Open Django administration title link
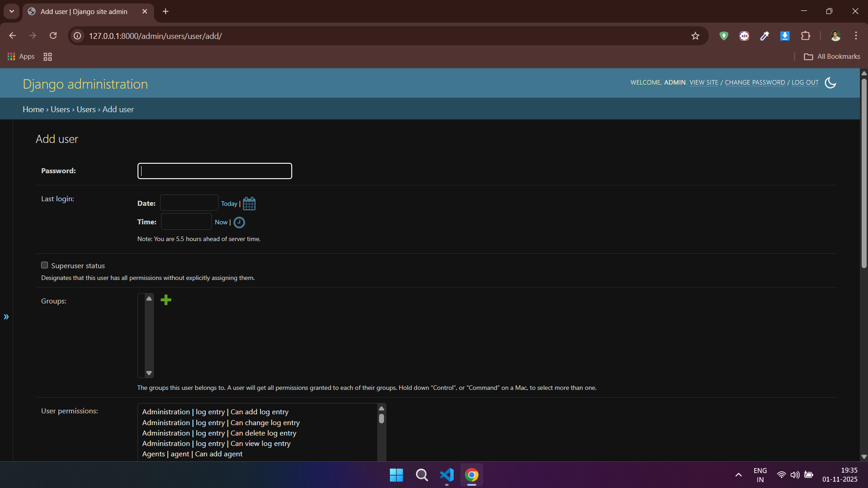 [85, 84]
